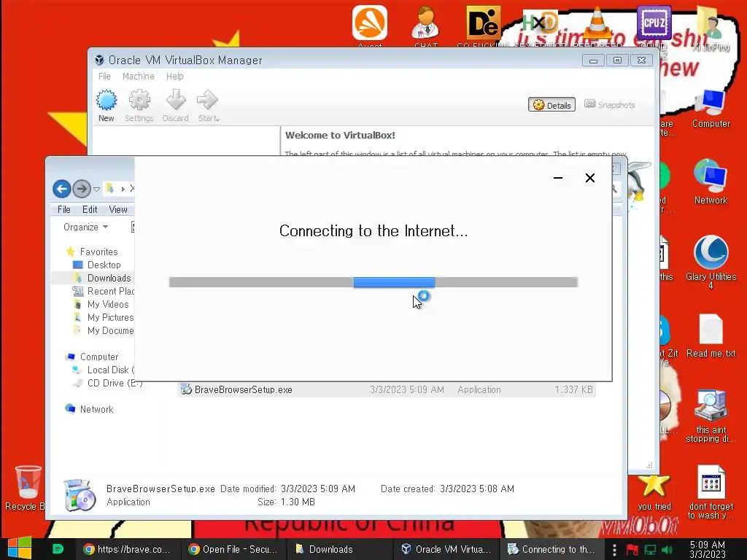Open the De editor desktop icon

tap(483, 26)
